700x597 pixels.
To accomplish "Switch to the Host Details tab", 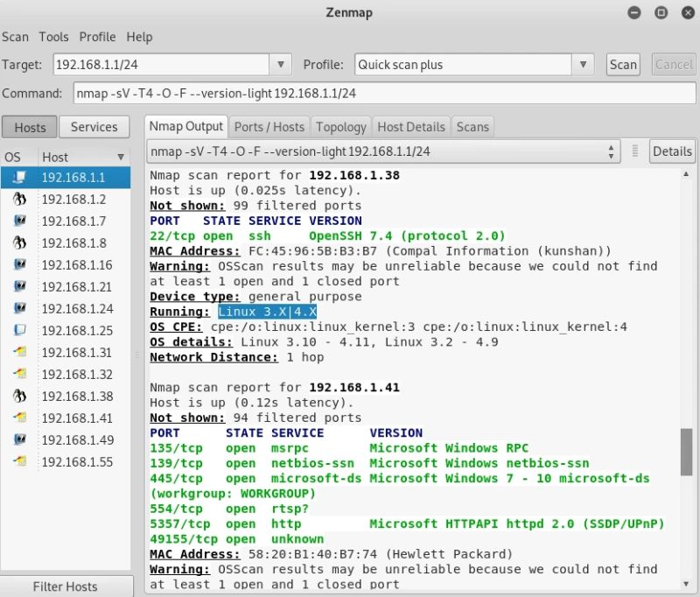I will 411,127.
